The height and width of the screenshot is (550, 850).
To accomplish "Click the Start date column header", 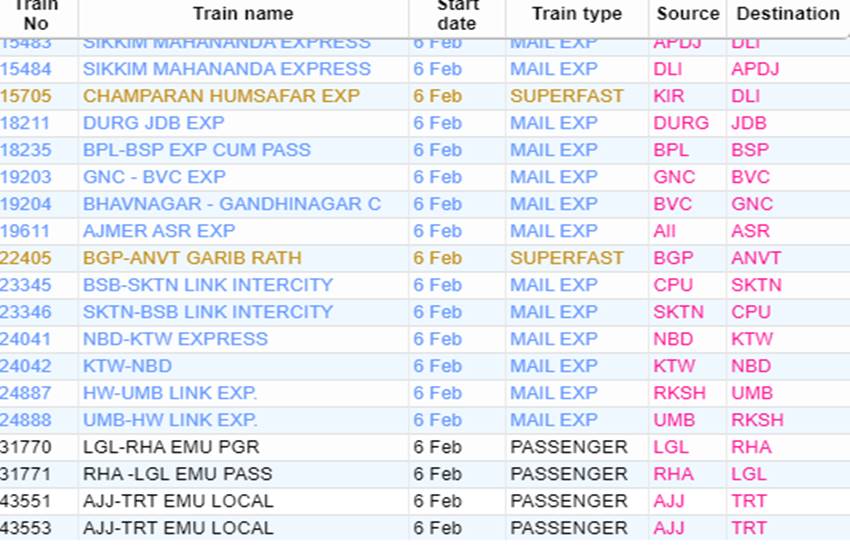I will (456, 15).
